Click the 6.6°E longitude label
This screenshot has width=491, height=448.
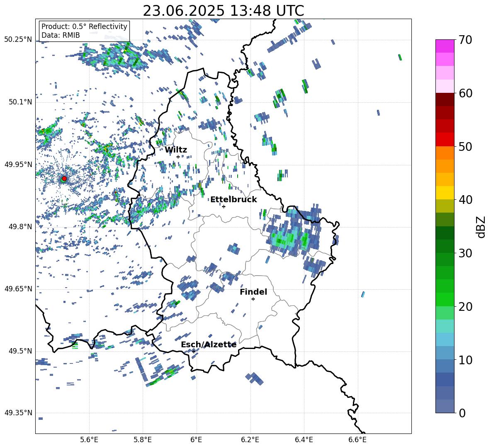(x=357, y=440)
